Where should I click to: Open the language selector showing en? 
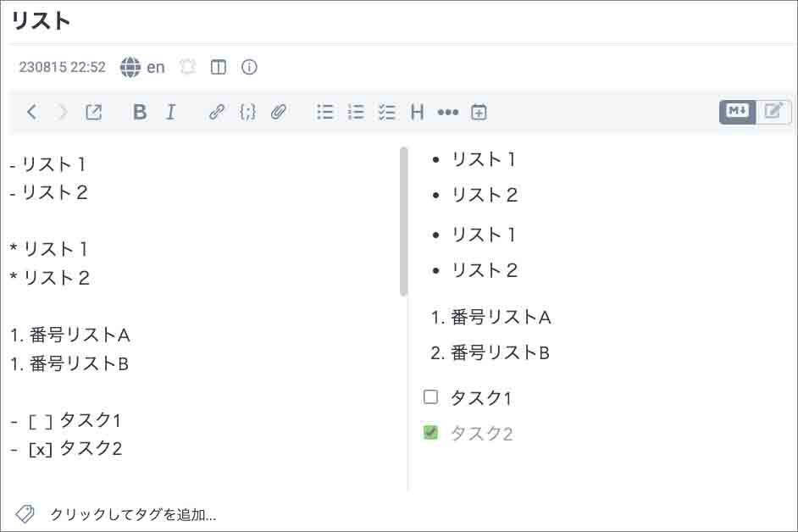coord(142,67)
